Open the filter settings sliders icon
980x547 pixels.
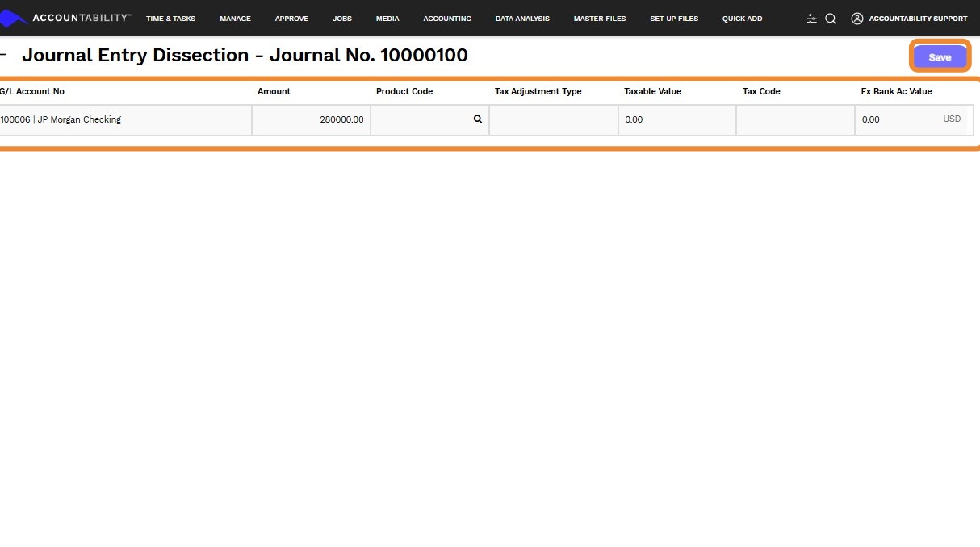point(812,19)
